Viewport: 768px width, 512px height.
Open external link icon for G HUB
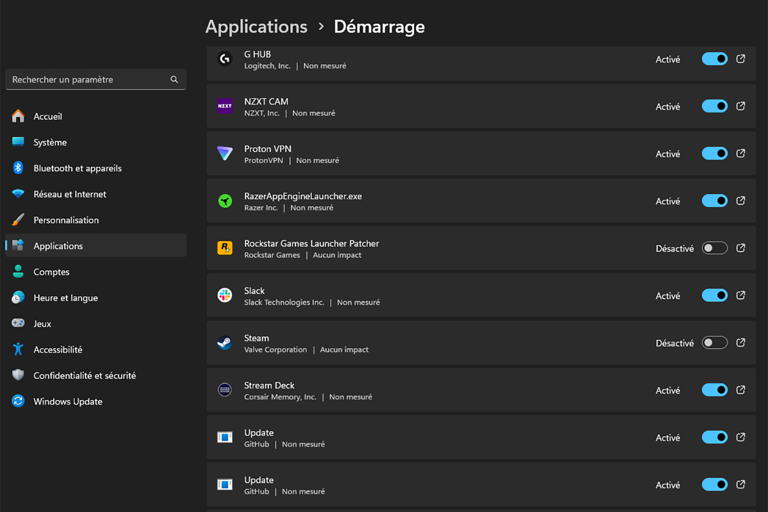click(x=741, y=59)
